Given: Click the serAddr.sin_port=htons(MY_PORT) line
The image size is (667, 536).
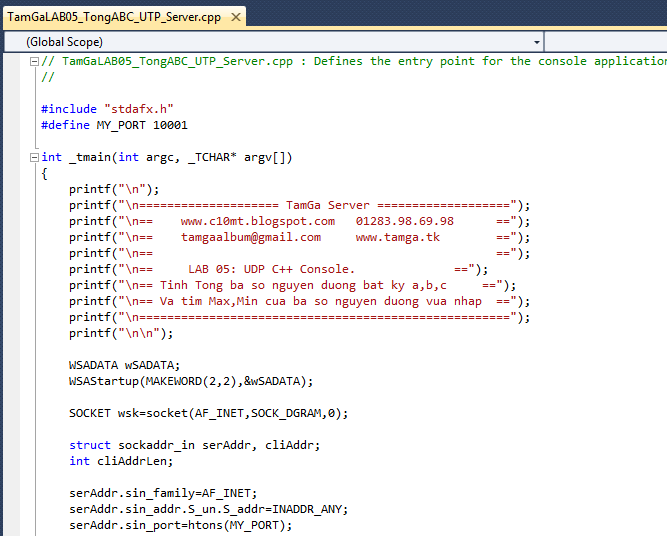Looking at the screenshot, I should (x=180, y=525).
